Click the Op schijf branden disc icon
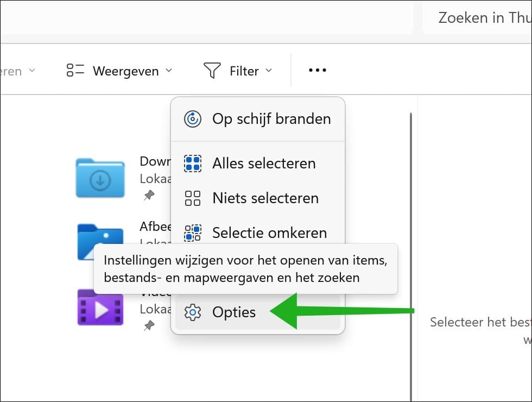 [193, 118]
